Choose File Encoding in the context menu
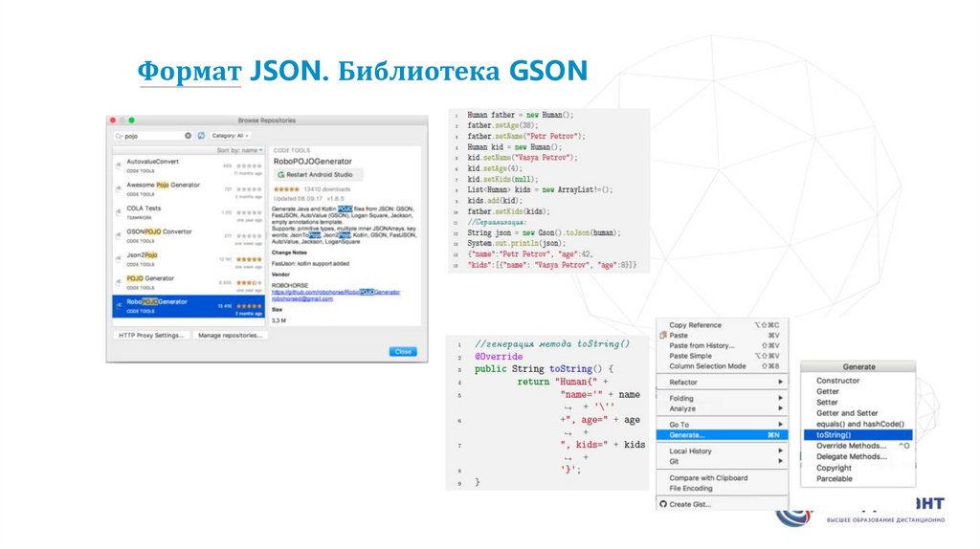 coord(722,489)
